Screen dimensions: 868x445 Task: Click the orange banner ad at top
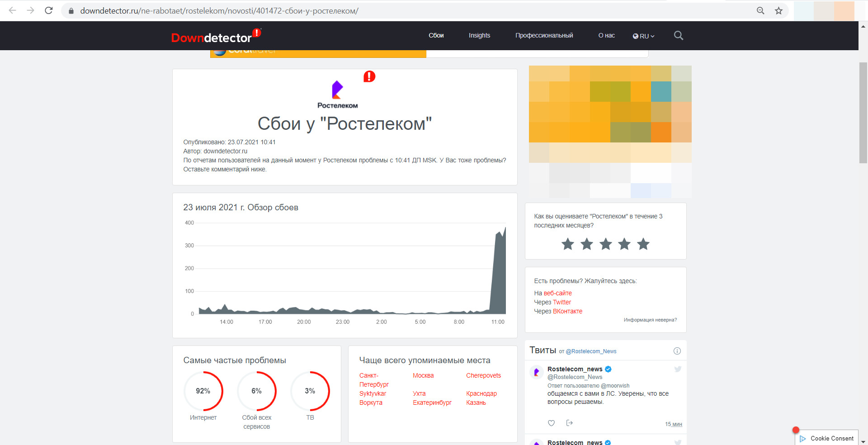(x=318, y=54)
